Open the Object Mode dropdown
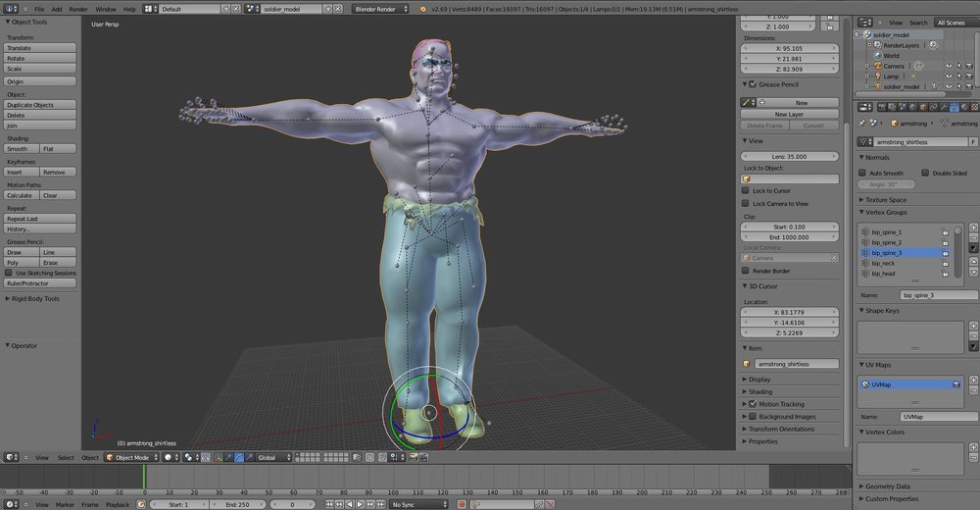 pyautogui.click(x=131, y=457)
